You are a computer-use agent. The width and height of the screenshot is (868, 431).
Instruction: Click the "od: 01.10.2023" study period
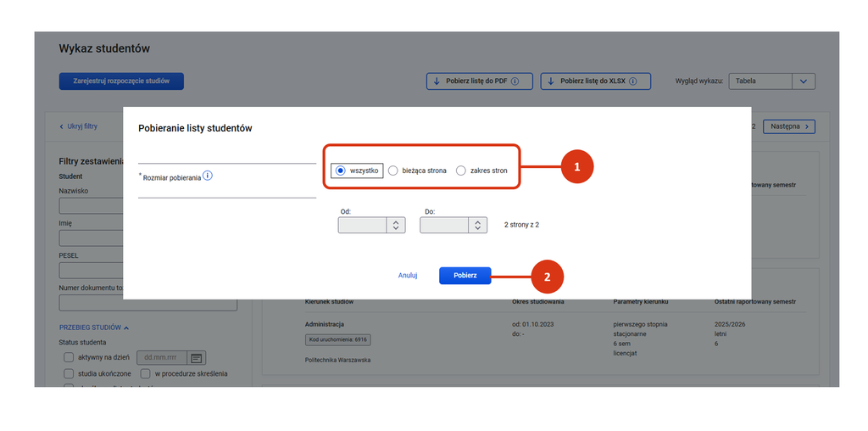(x=533, y=324)
